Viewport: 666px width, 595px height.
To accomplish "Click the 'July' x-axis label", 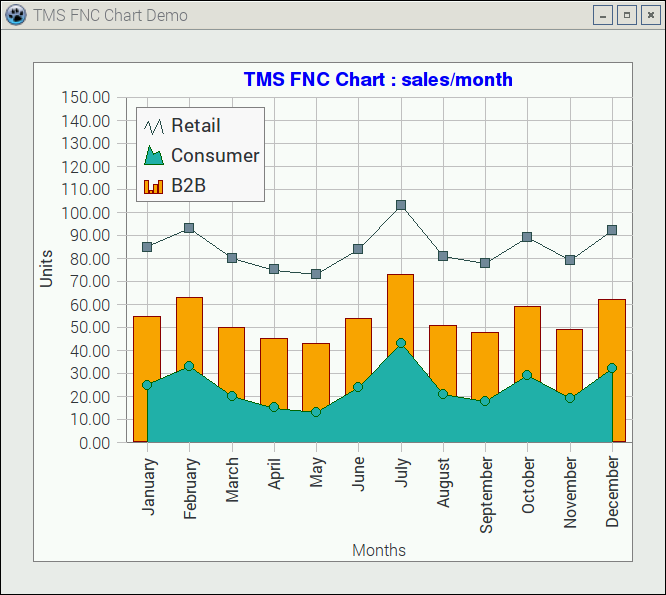I will [x=402, y=472].
